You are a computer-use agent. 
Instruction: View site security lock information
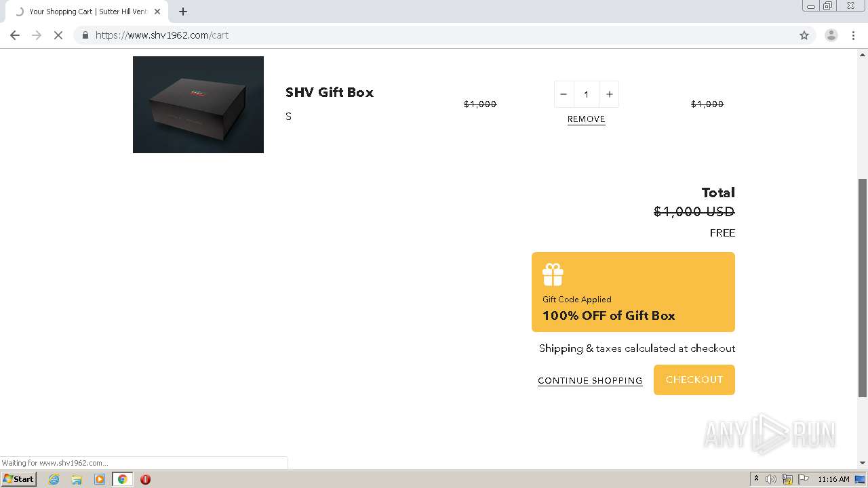85,35
